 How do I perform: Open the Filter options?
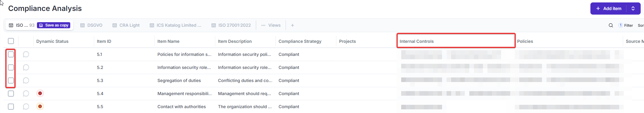(x=626, y=26)
